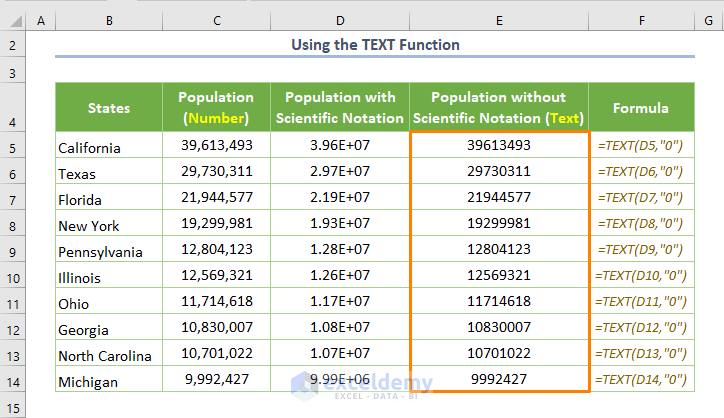The height and width of the screenshot is (418, 724).
Task: Select the California cell
Action: 108,147
